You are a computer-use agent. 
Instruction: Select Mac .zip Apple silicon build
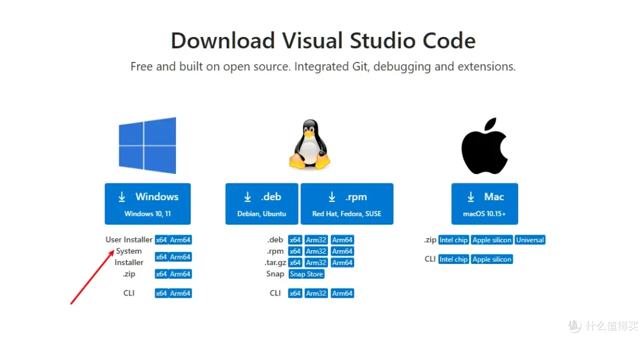(x=491, y=240)
